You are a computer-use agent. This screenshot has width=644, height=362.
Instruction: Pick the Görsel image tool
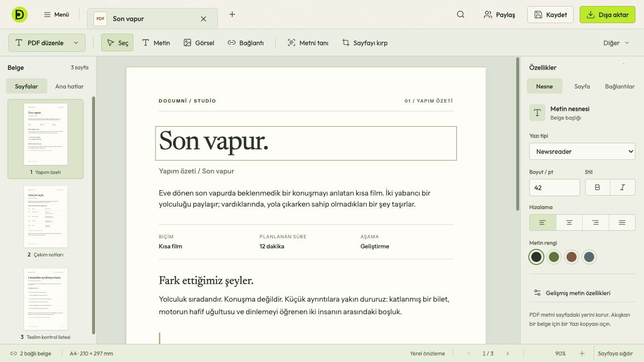coord(199,43)
